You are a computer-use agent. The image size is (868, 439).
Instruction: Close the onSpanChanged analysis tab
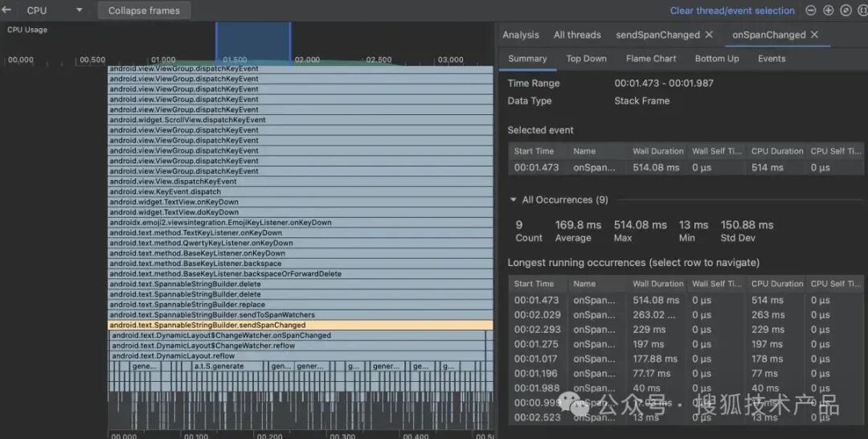click(814, 35)
